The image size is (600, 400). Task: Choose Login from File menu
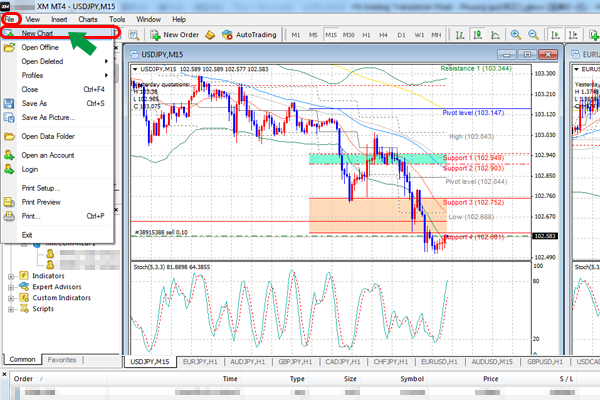coord(57,169)
